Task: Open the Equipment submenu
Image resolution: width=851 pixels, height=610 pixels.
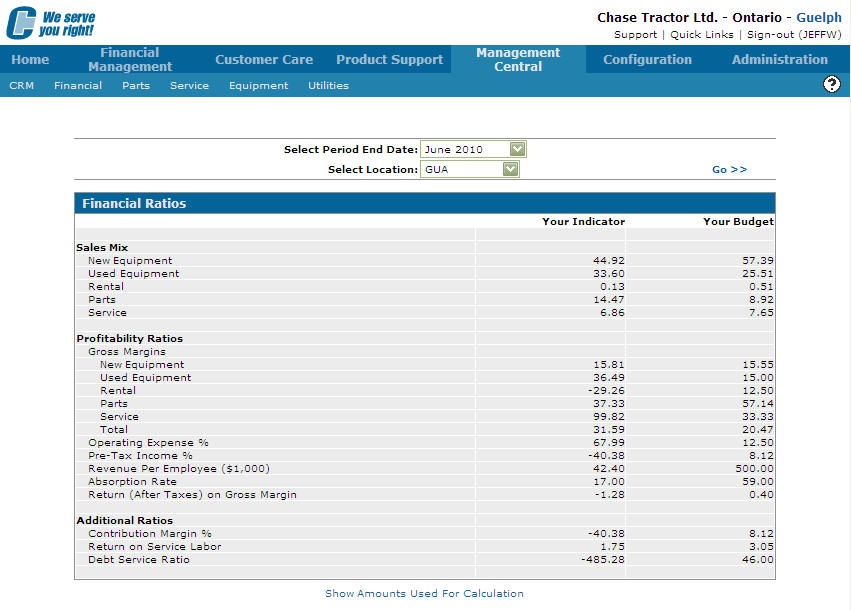Action: click(x=258, y=86)
